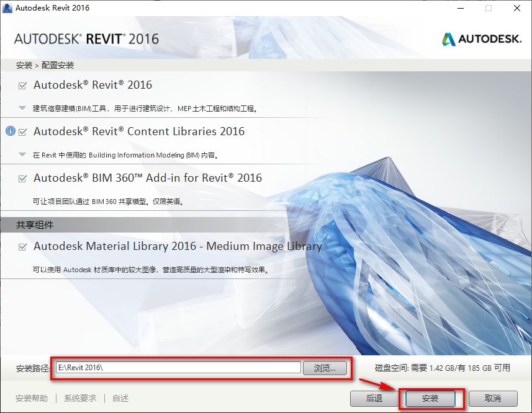This screenshot has width=532, height=413.
Task: Click the Autodesk logo at top right
Action: pos(481,38)
